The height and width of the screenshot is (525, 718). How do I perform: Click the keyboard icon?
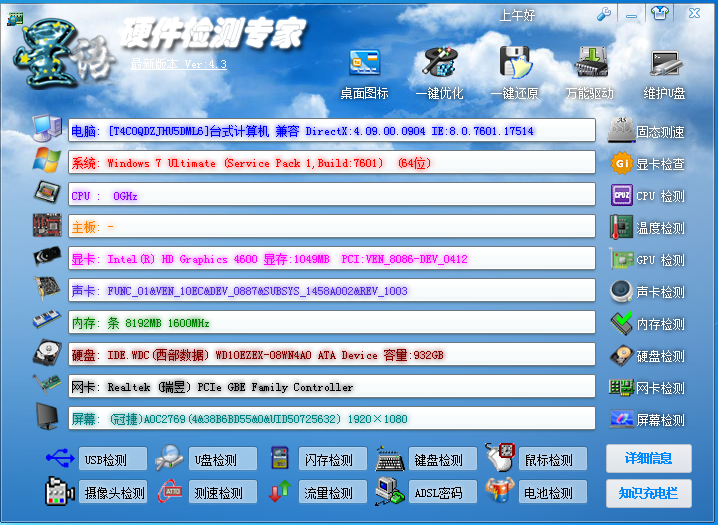click(390, 459)
